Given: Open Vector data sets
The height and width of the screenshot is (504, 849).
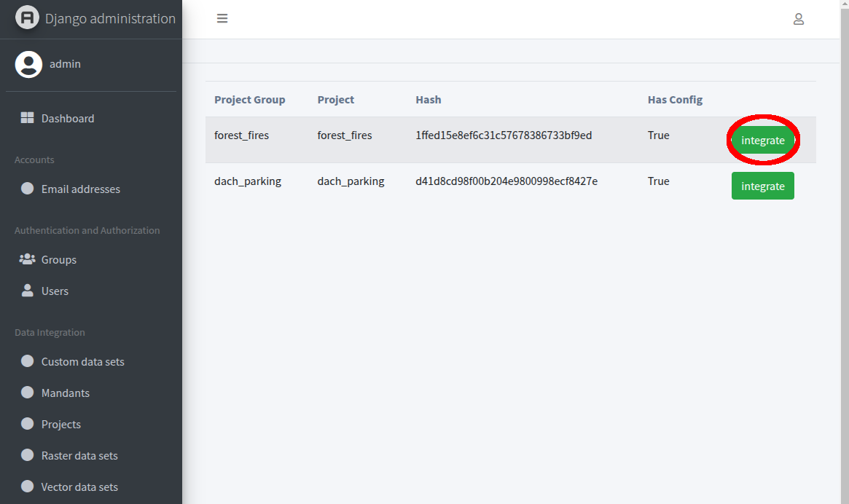Looking at the screenshot, I should [x=79, y=487].
